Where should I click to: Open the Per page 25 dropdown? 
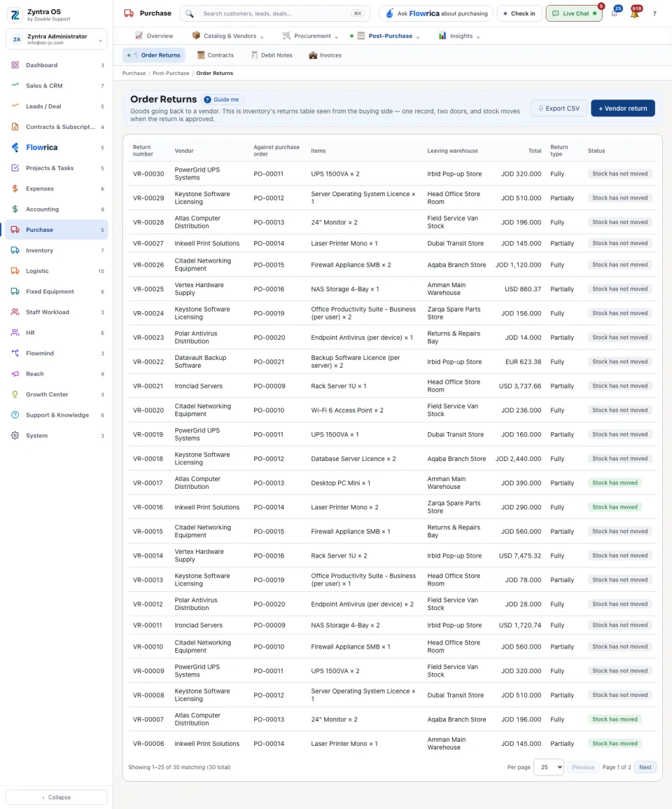(548, 767)
